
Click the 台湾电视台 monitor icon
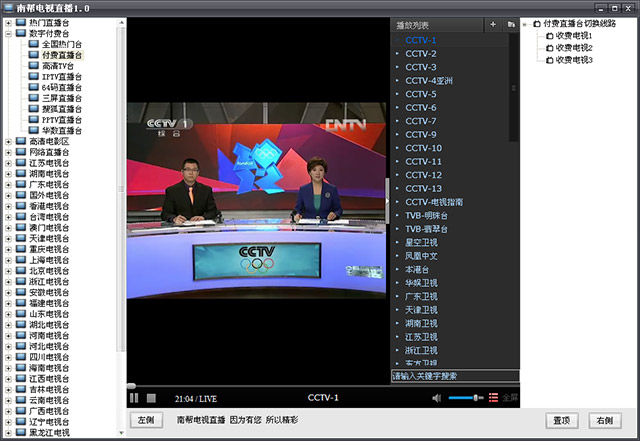21,217
